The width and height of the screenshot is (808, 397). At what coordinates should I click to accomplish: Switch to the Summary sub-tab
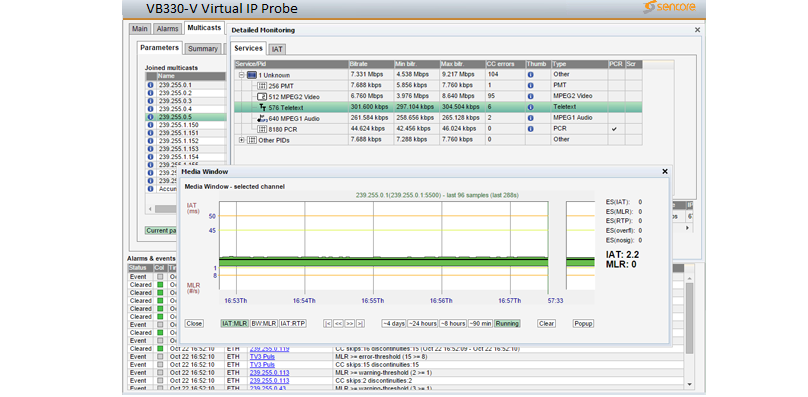point(203,48)
